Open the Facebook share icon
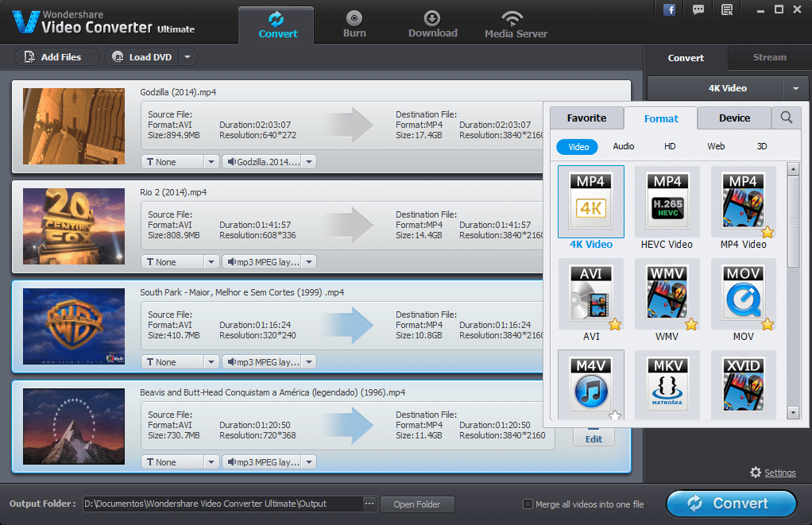 click(x=669, y=9)
